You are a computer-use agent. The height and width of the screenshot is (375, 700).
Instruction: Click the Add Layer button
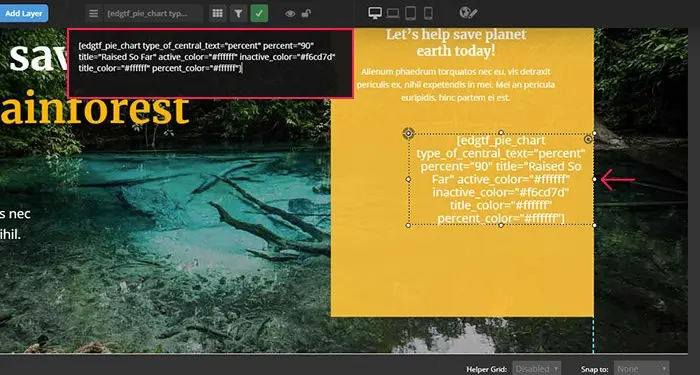23,13
